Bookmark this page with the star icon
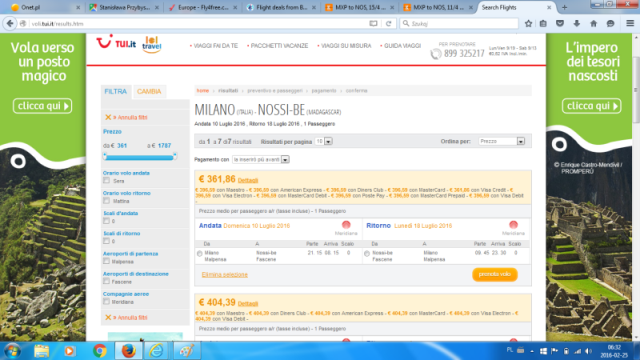This screenshot has width=640, height=360. click(x=528, y=24)
